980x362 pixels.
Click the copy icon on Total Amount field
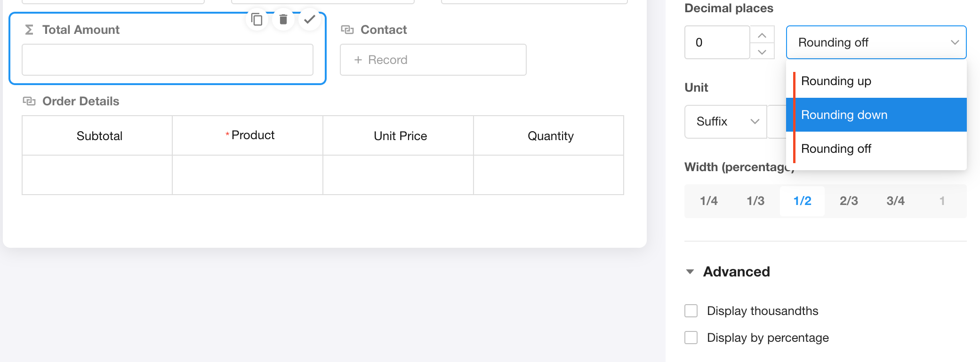(257, 19)
